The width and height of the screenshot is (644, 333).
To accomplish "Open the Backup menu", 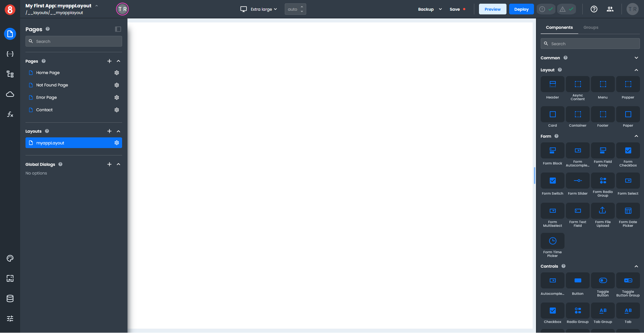I will pos(430,9).
